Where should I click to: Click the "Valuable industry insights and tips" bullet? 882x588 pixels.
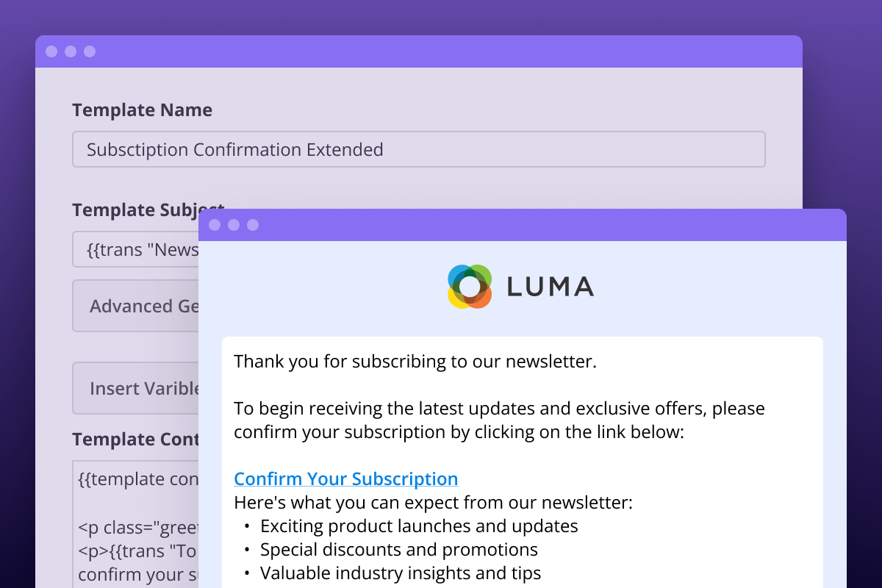point(401,573)
